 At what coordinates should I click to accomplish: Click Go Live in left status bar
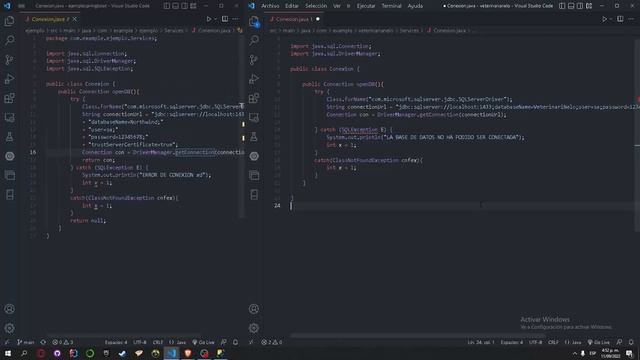pyautogui.click(x=203, y=342)
